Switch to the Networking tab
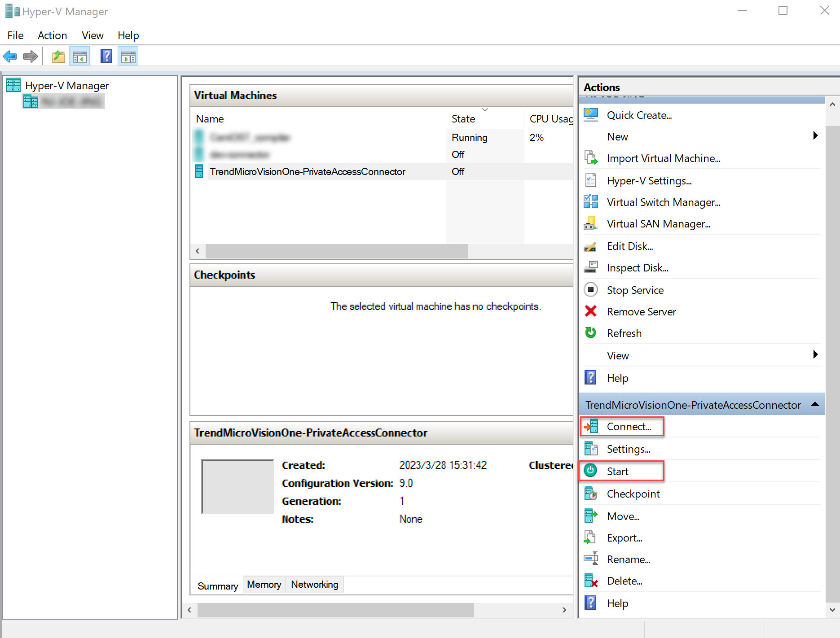Screen dimensions: 840x638 314,584
